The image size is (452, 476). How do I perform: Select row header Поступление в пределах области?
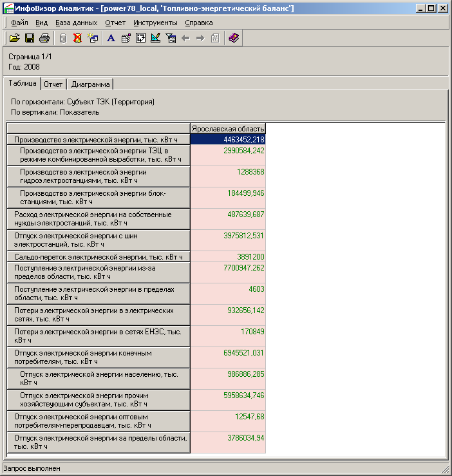(99, 294)
